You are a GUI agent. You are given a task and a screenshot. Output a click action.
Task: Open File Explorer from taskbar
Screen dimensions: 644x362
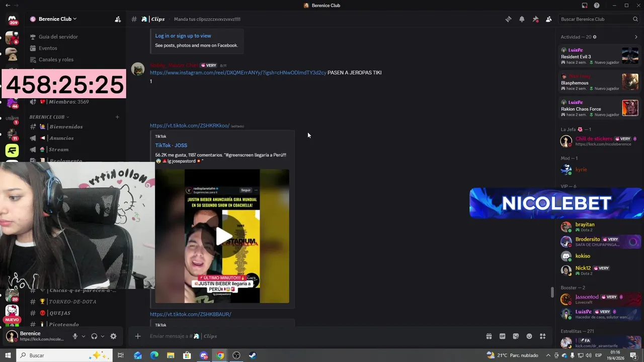(171, 355)
